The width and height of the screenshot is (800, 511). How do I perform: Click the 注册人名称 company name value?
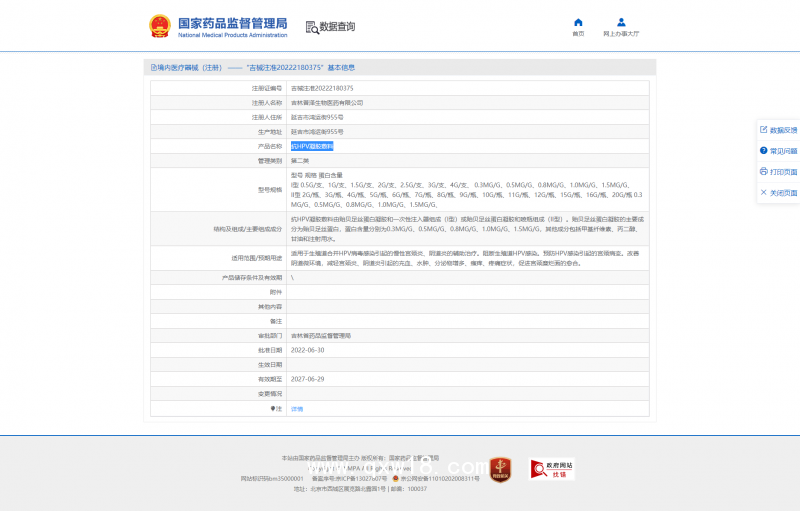coord(327,103)
